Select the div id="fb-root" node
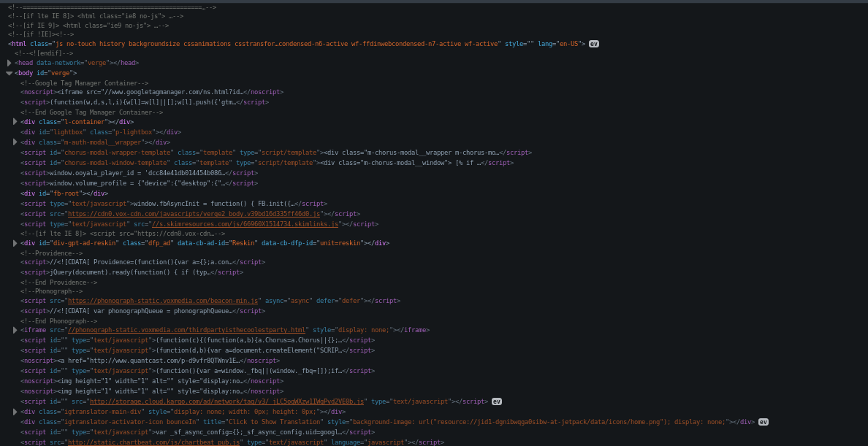The image size is (868, 446). pyautogui.click(x=64, y=193)
